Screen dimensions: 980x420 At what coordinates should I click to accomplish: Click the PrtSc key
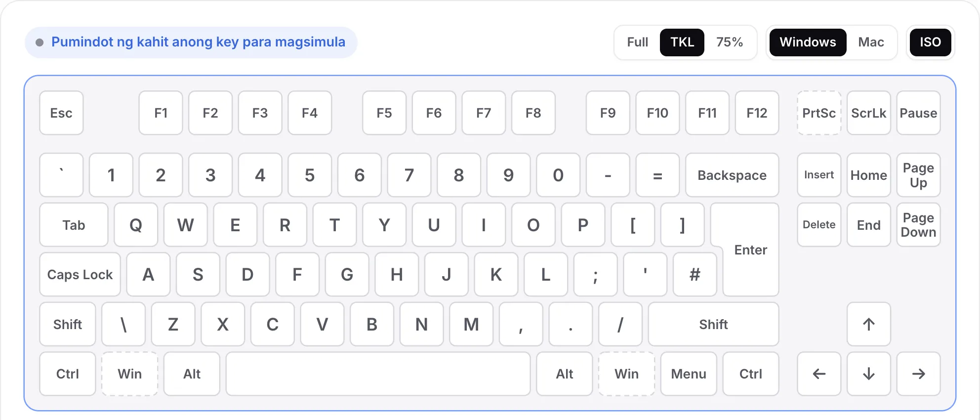point(819,113)
